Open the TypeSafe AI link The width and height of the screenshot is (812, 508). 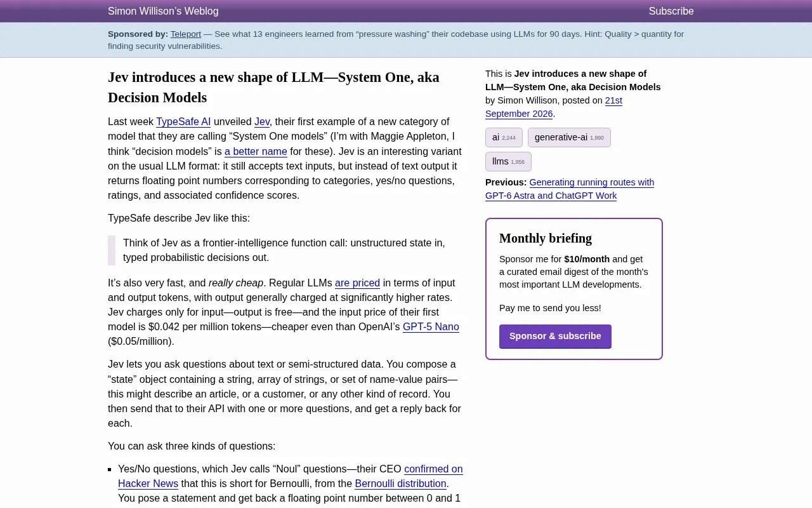click(183, 121)
